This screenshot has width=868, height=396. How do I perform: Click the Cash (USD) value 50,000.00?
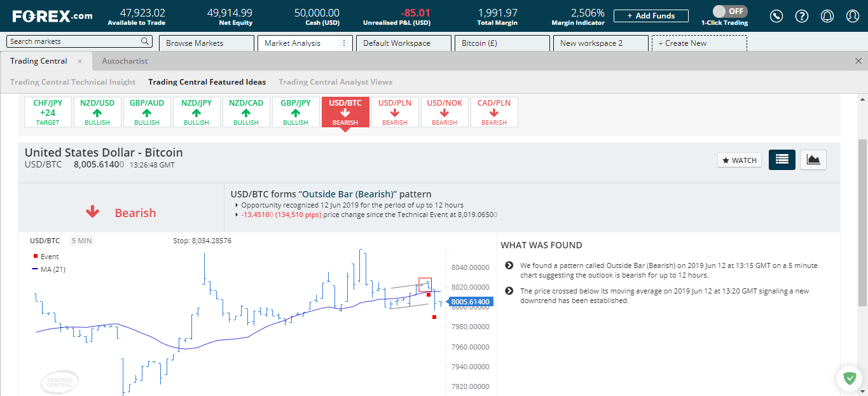tap(317, 13)
